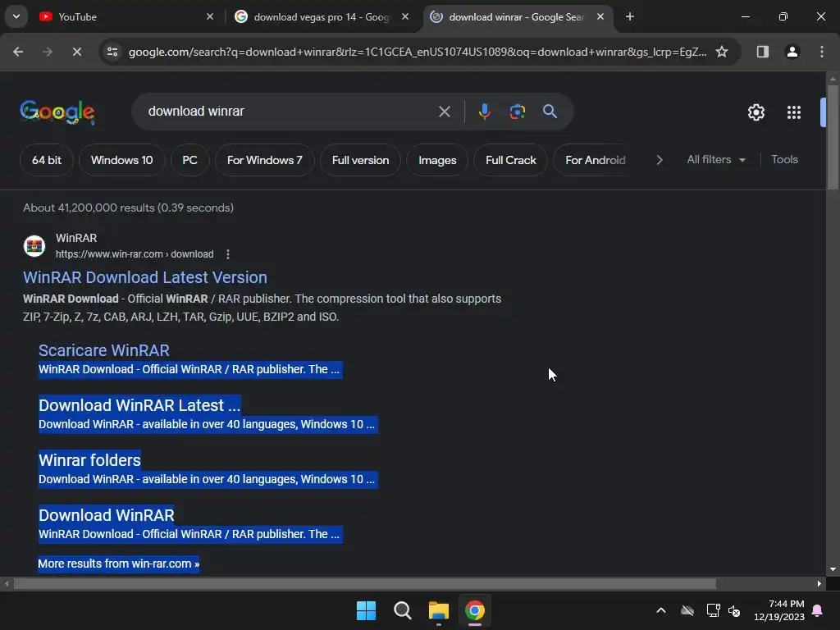Switch to download vegas pro 14 tab
This screenshot has width=840, height=630.
click(x=322, y=16)
